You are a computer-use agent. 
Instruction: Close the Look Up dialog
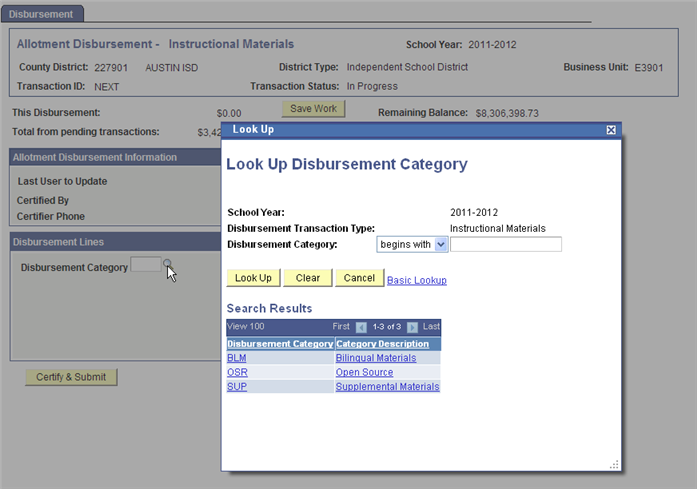click(x=611, y=130)
